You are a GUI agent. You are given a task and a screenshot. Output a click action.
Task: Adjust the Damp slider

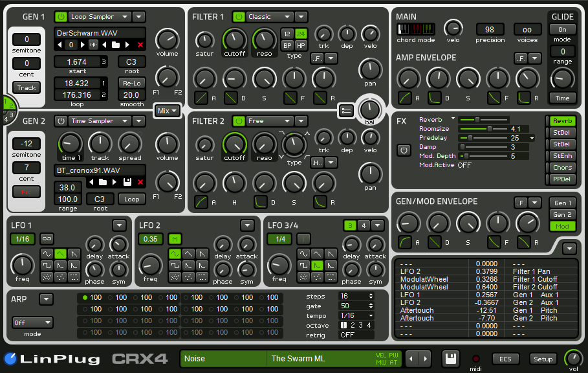pyautogui.click(x=483, y=147)
